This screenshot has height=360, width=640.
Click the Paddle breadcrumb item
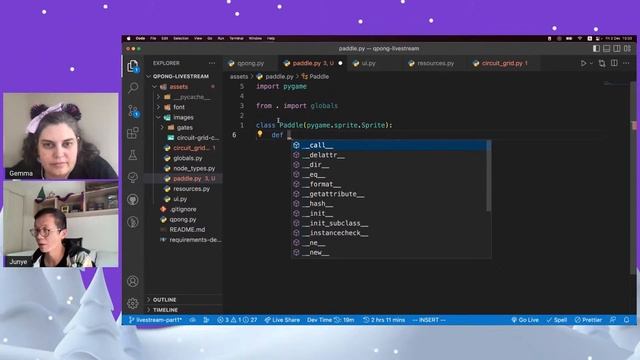[316, 77]
